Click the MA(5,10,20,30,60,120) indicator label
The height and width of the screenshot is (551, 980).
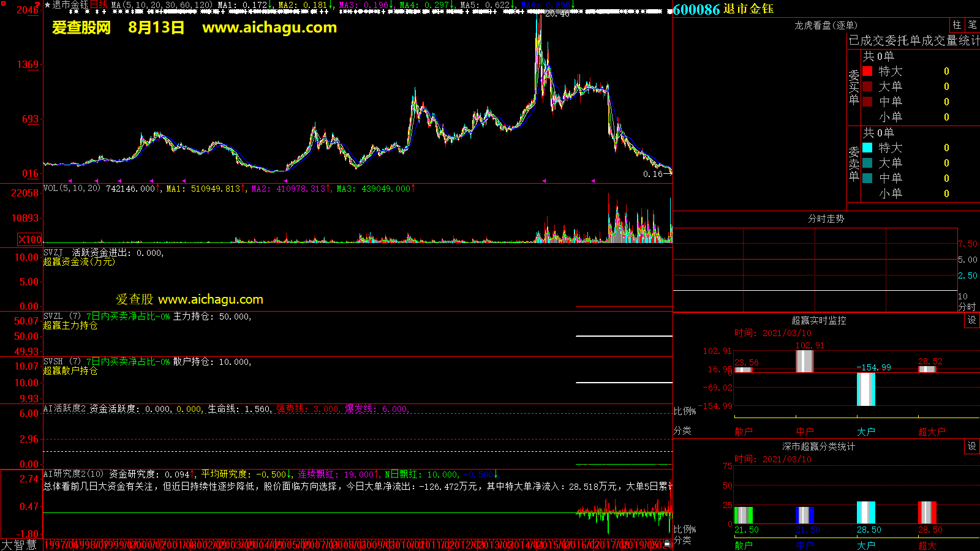162,5
